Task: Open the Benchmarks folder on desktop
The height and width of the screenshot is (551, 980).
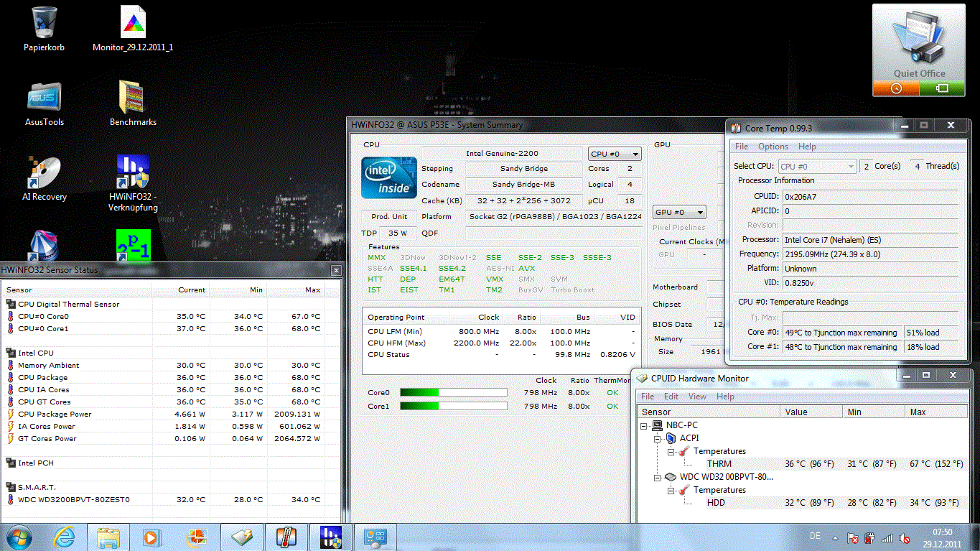Action: point(132,98)
